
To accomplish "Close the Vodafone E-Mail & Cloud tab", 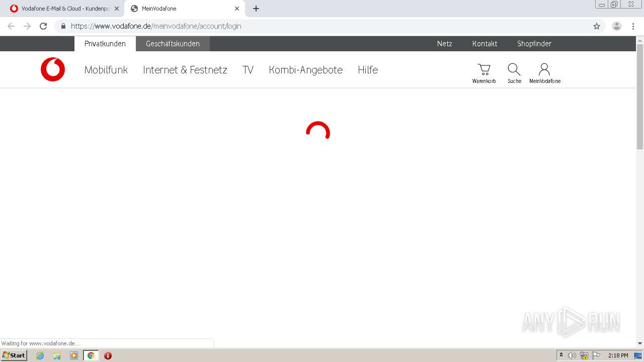I will pyautogui.click(x=117, y=9).
